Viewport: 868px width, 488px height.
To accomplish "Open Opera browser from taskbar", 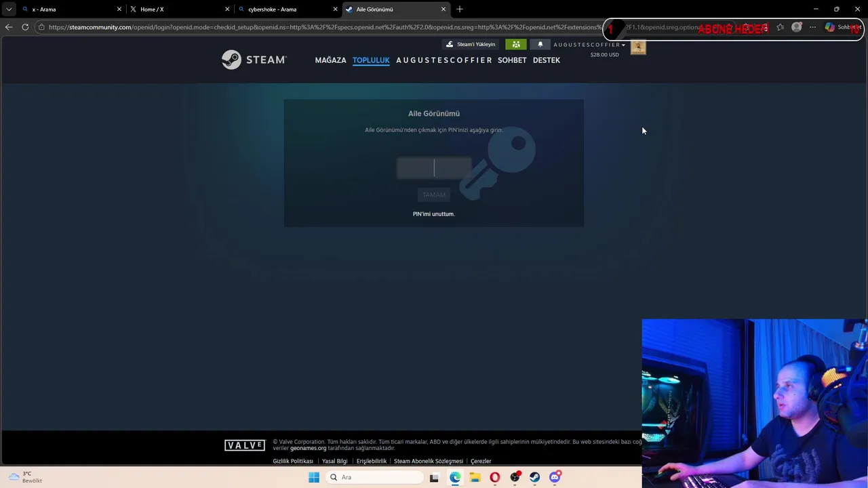I will (495, 477).
